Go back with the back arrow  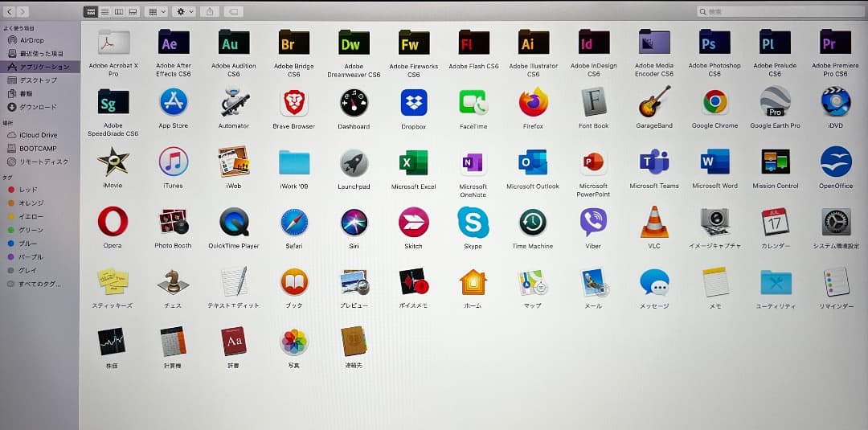pyautogui.click(x=10, y=11)
